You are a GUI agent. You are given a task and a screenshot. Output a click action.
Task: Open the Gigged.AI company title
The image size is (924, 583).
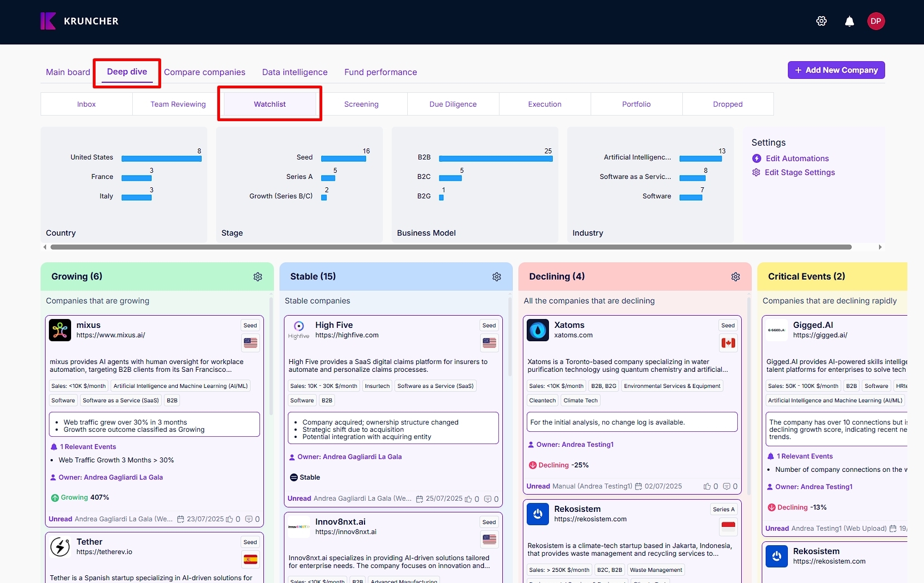(813, 325)
